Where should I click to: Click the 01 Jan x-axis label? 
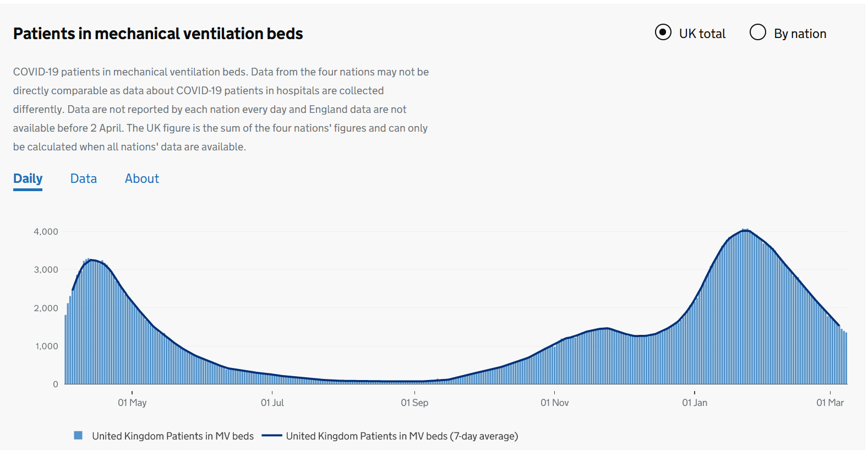pos(695,403)
